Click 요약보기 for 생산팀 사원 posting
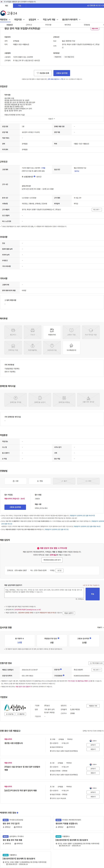The height and width of the screenshot is (868, 104). coord(93,745)
